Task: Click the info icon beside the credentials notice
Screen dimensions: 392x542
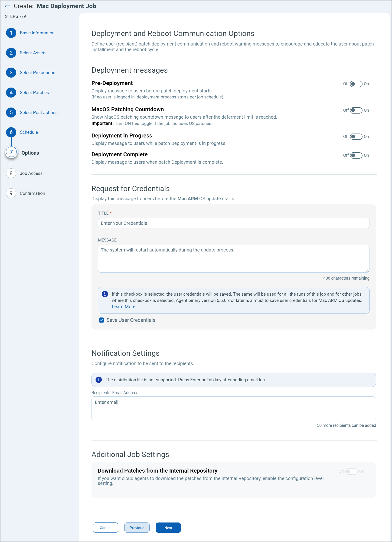Action: 105,294
